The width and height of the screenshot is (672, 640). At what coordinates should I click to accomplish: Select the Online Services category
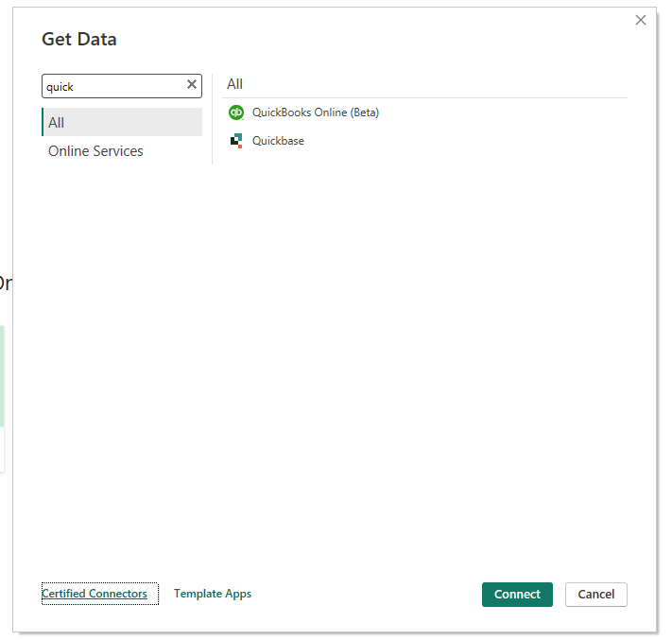pos(122,151)
